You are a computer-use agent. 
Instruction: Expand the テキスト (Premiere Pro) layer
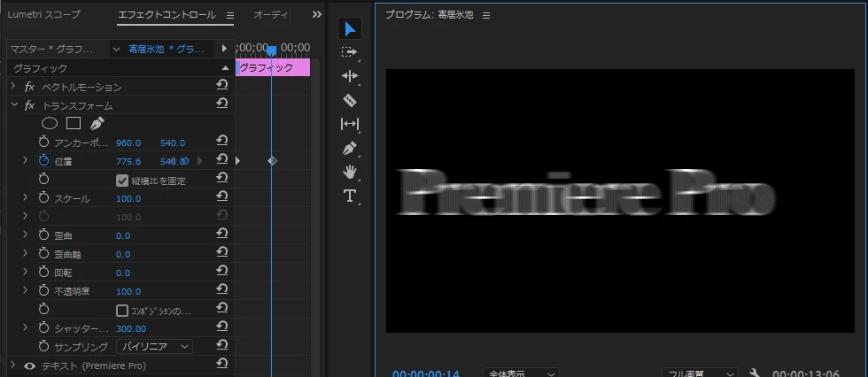pos(14,365)
